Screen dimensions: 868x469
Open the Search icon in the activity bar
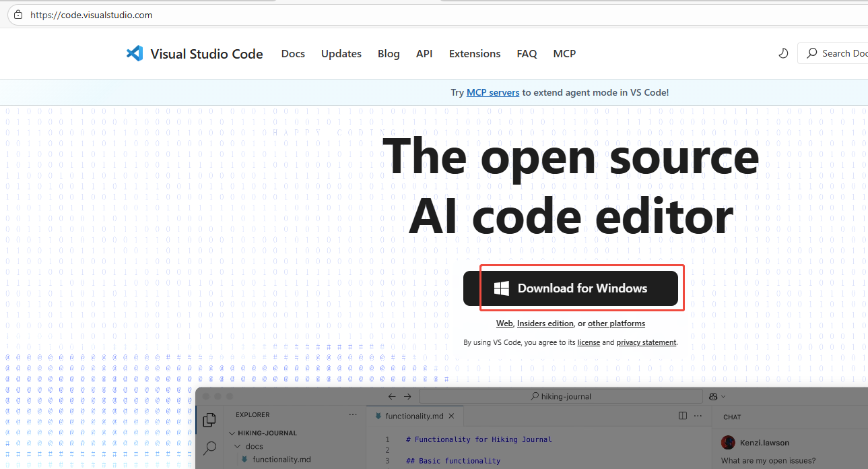click(209, 447)
